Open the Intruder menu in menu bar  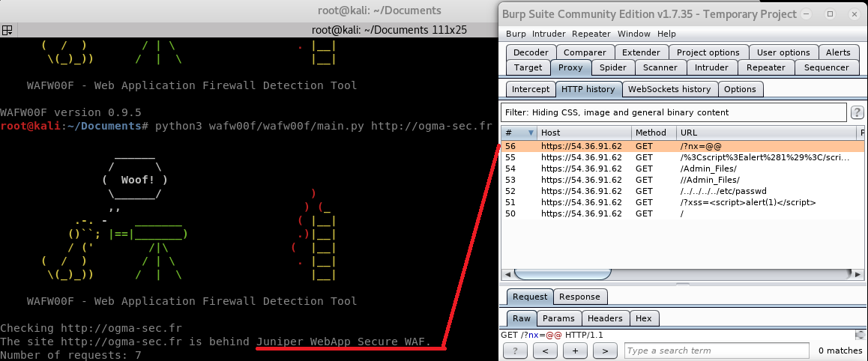[x=549, y=34]
